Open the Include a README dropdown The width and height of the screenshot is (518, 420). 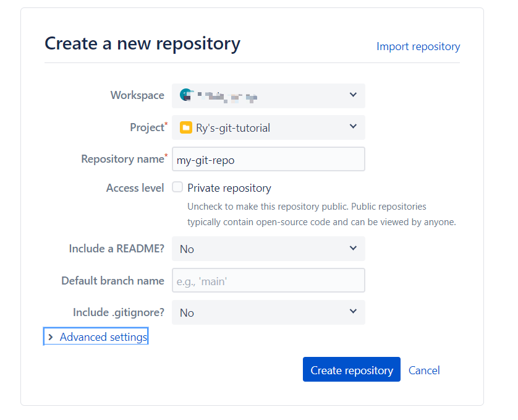[x=268, y=249]
